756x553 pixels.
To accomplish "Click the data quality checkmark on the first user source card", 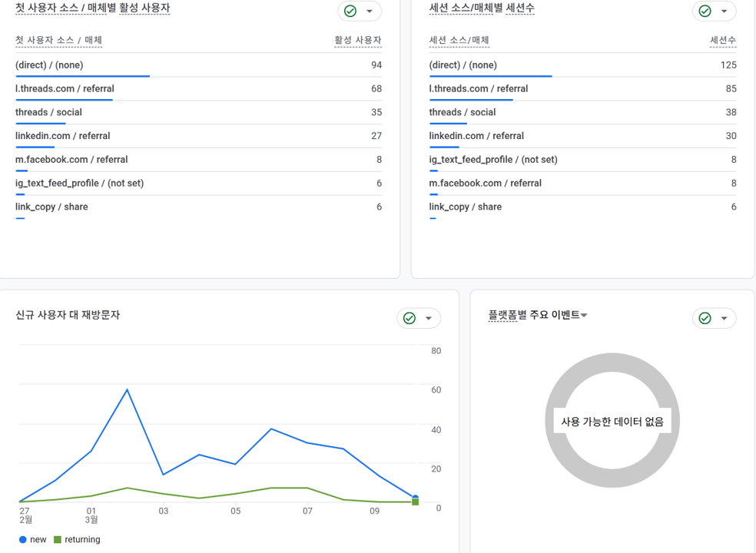I will tap(350, 11).
